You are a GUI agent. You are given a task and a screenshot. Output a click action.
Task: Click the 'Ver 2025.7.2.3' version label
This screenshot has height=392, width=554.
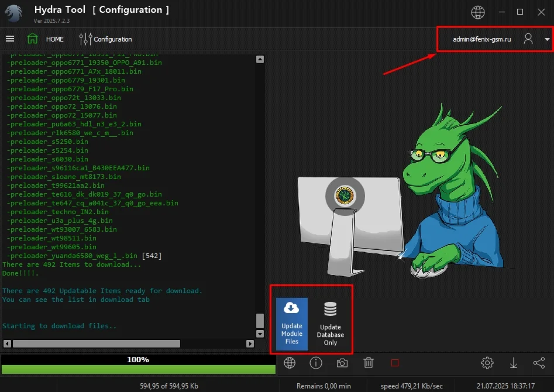(x=51, y=21)
